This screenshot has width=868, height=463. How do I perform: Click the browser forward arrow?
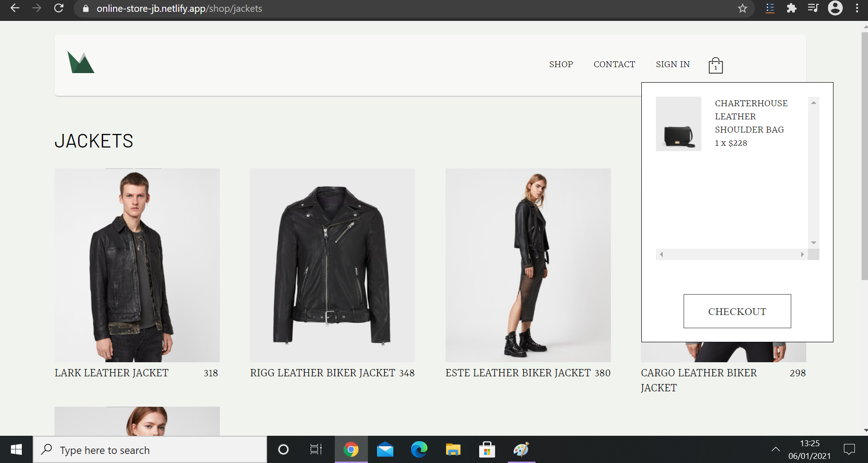(37, 8)
